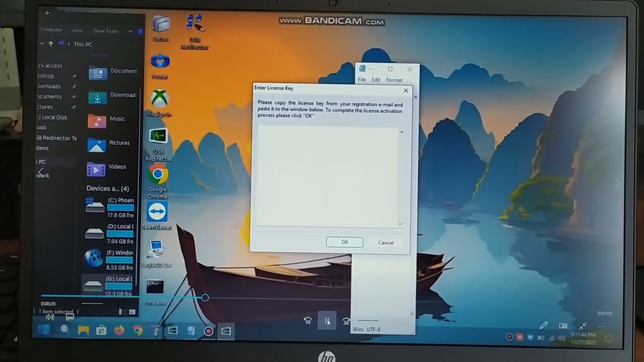Open the Downloads folder in This PC
The image size is (644, 362).
point(112,97)
